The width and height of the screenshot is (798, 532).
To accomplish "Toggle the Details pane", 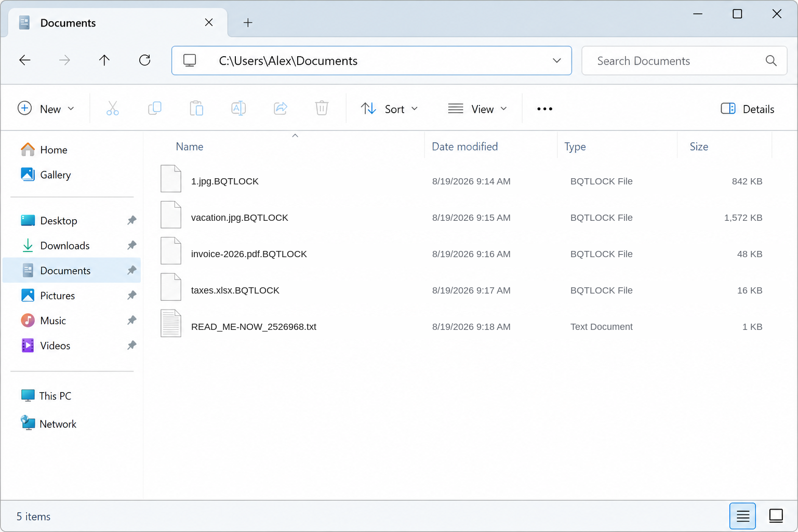I will [748, 109].
